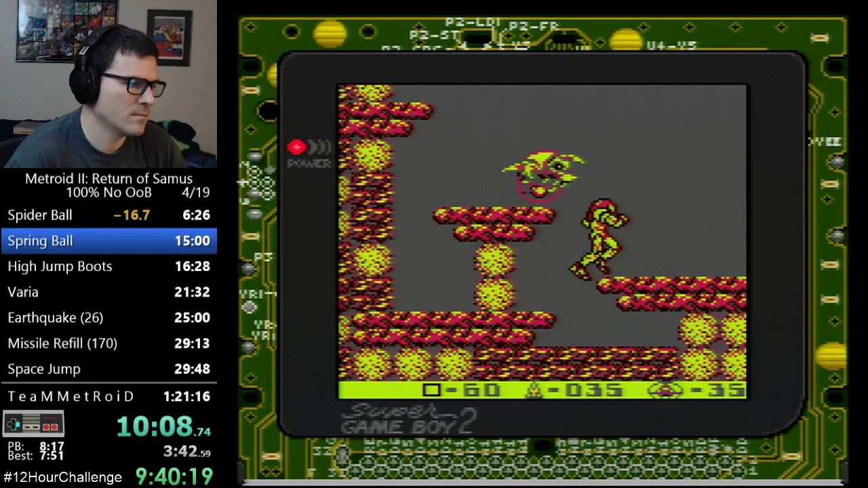The image size is (868, 488).
Task: Click the PB 8:17 value
Action: (x=52, y=447)
